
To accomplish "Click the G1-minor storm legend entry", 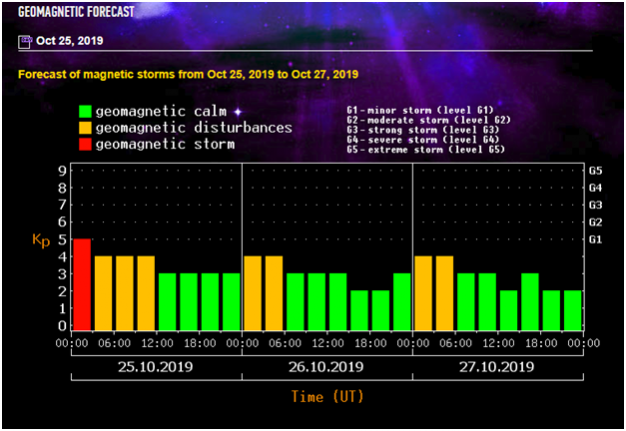I will pyautogui.click(x=419, y=106).
